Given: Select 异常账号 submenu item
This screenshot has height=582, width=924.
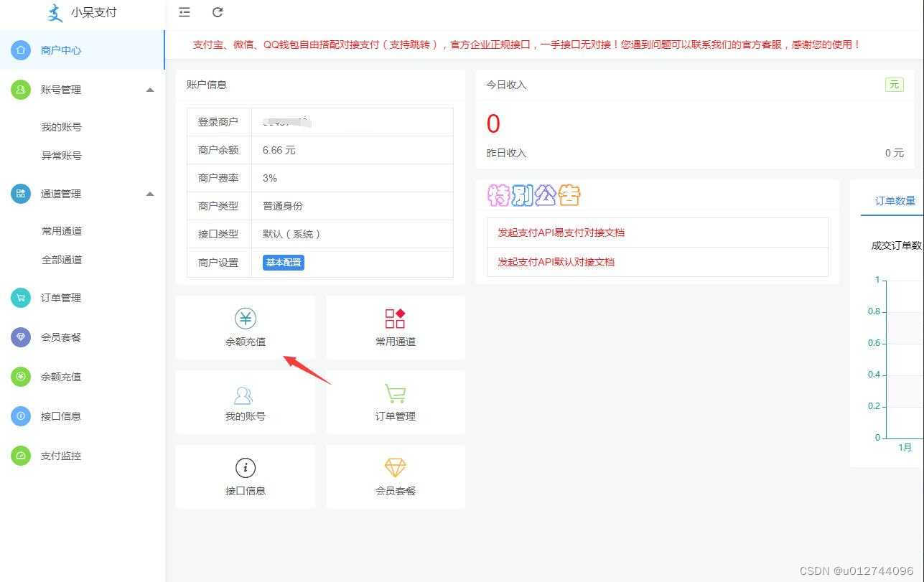Looking at the screenshot, I should 61,156.
